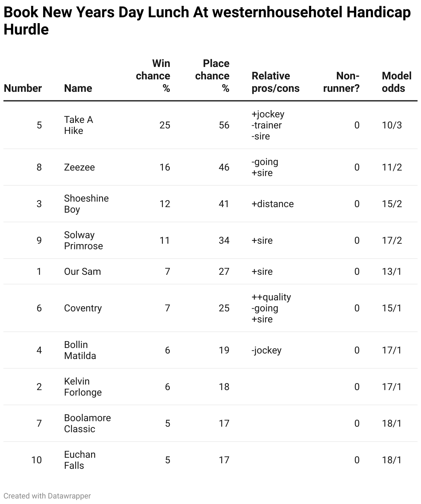This screenshot has height=504, width=421.
Task: Sort by Win chance % header
Action: tap(153, 76)
